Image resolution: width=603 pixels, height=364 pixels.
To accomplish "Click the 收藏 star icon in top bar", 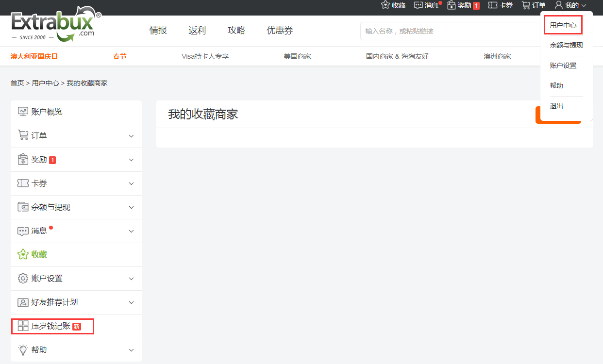I will tap(384, 5).
